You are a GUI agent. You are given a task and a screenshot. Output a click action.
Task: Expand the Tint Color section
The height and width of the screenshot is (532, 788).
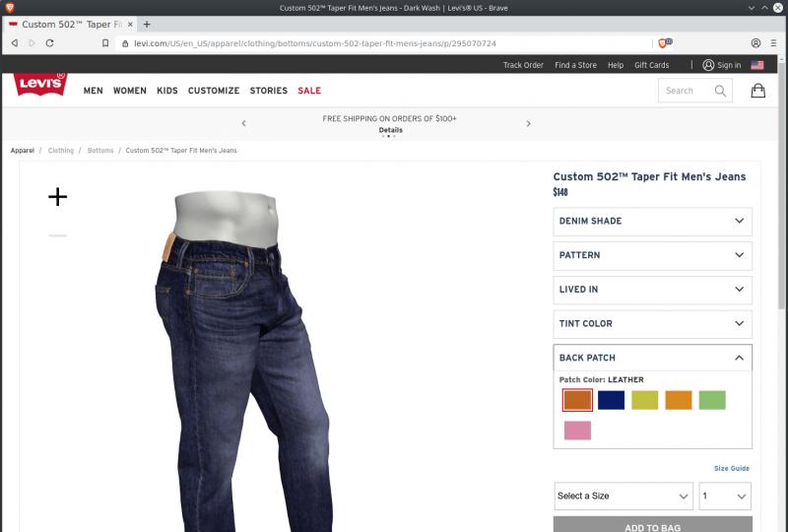(652, 324)
